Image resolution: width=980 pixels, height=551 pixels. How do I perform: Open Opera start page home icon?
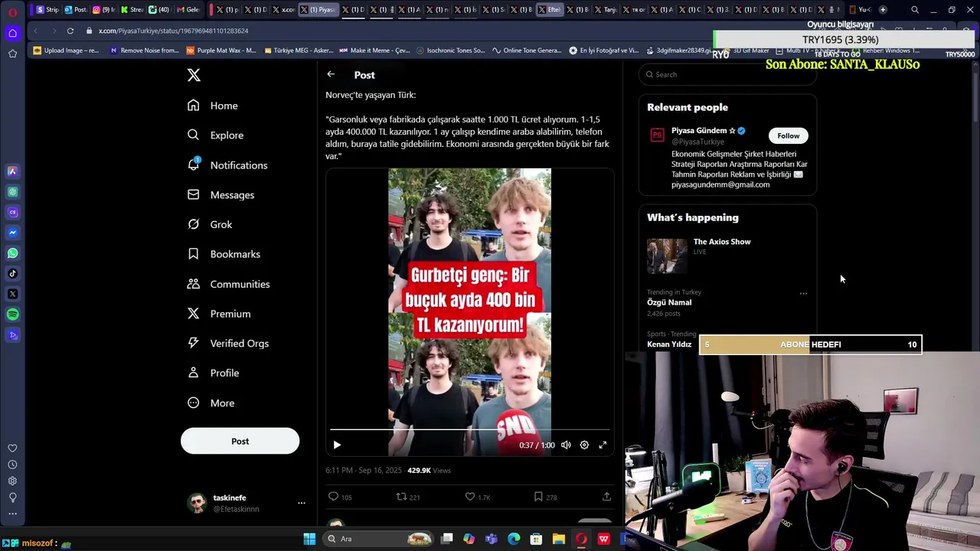(x=12, y=33)
